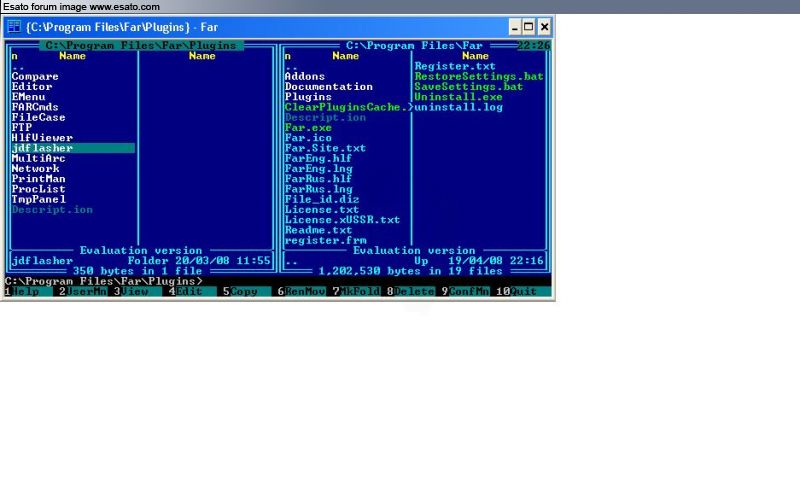Select the Editor folder in left panel
This screenshot has width=800, height=481.
[32, 87]
